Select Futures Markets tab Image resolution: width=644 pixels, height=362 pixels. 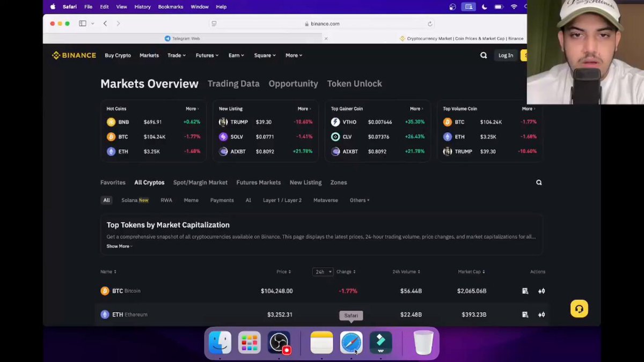(259, 182)
